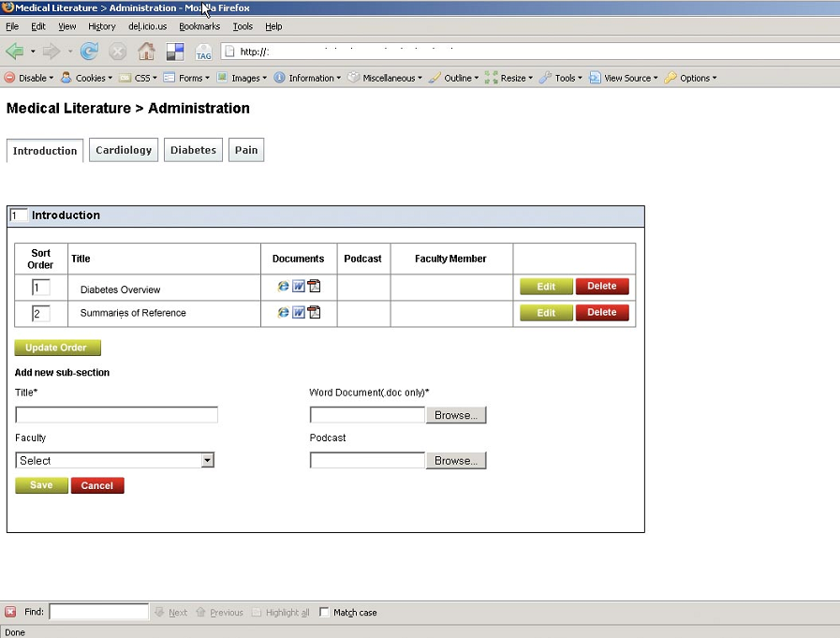The height and width of the screenshot is (638, 840).
Task: Browse for a Podcast file
Action: coord(456,461)
